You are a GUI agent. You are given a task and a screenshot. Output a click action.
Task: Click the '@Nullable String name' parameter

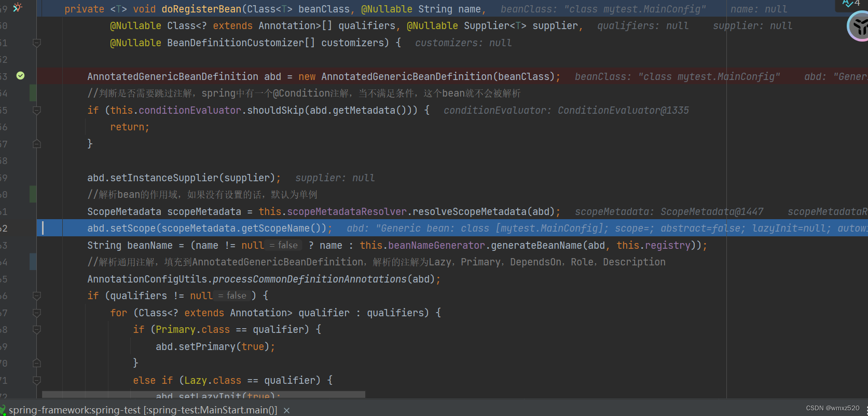(x=421, y=9)
